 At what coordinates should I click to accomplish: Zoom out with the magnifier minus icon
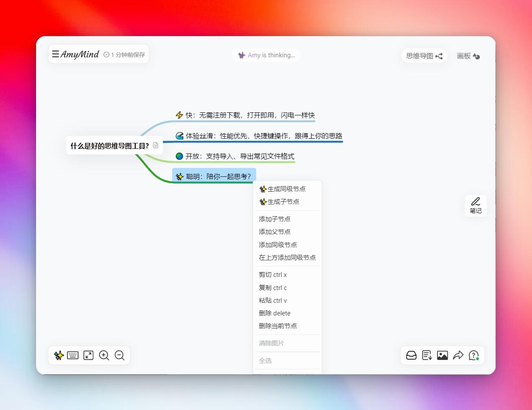pyautogui.click(x=120, y=355)
